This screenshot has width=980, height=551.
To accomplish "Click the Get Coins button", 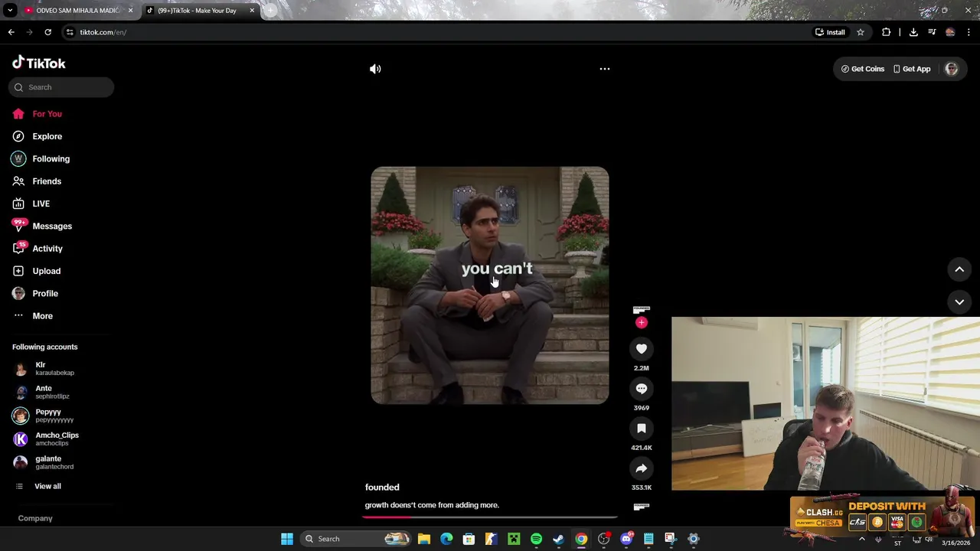I will [863, 69].
